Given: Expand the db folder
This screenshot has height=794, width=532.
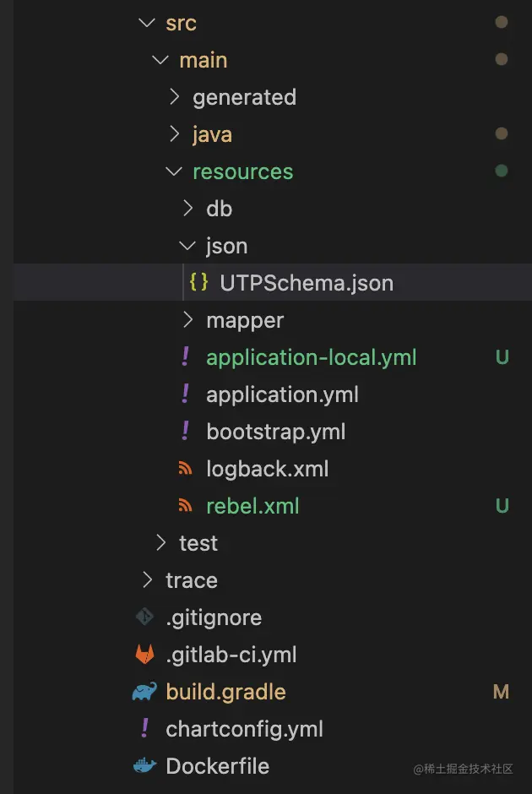Looking at the screenshot, I should point(219,209).
